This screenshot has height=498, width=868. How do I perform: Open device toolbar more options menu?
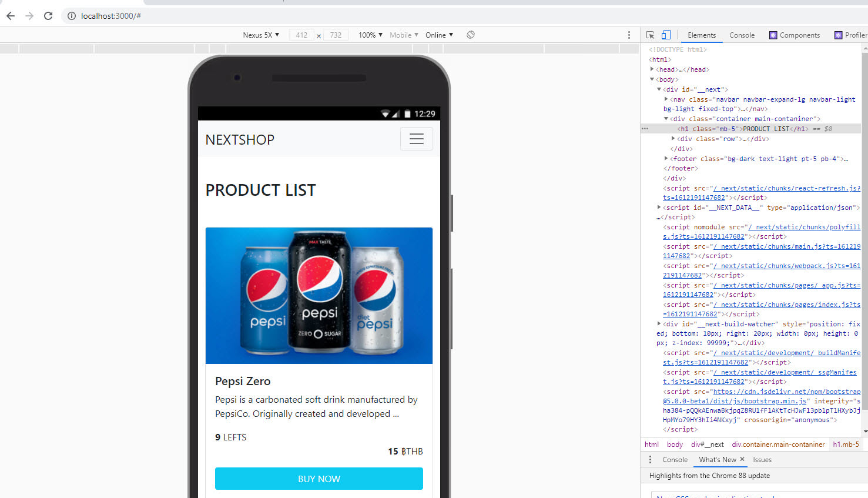[629, 35]
